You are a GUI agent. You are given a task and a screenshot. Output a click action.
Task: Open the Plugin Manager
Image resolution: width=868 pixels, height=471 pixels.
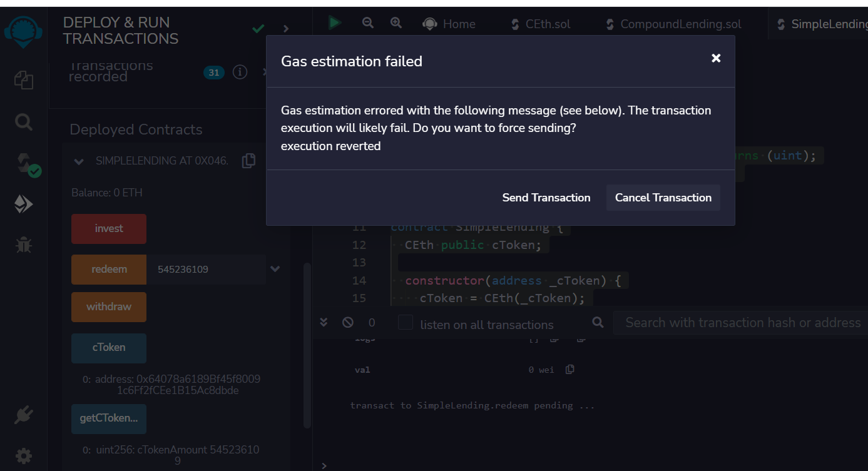point(23,415)
